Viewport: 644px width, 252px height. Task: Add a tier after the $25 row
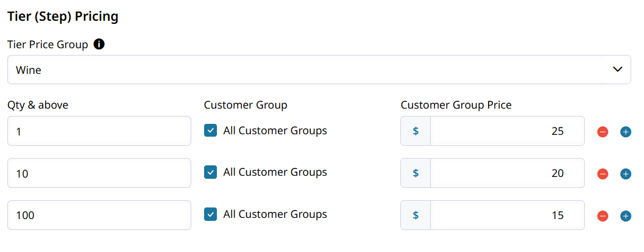(x=625, y=132)
